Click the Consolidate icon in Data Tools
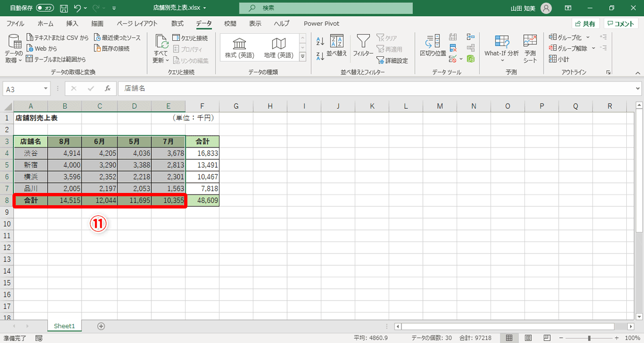644x343 pixels. click(x=471, y=37)
